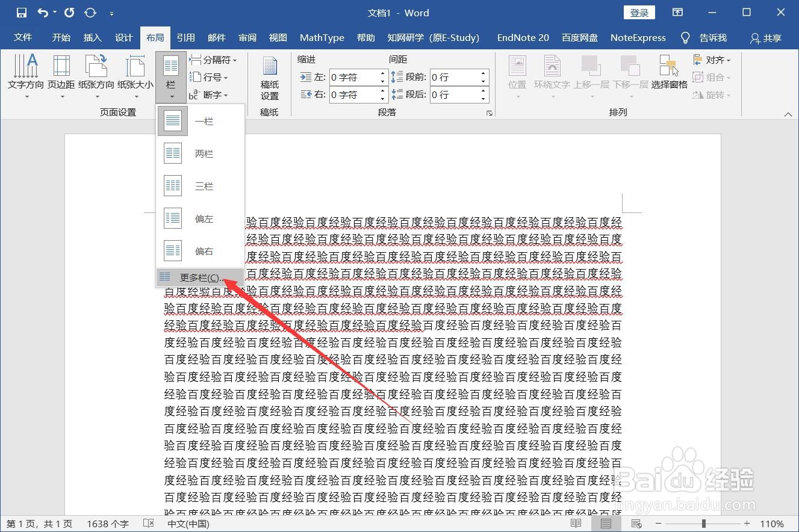The height and width of the screenshot is (532, 799).
Task: Click the word count 1638 个字
Action: (x=108, y=524)
